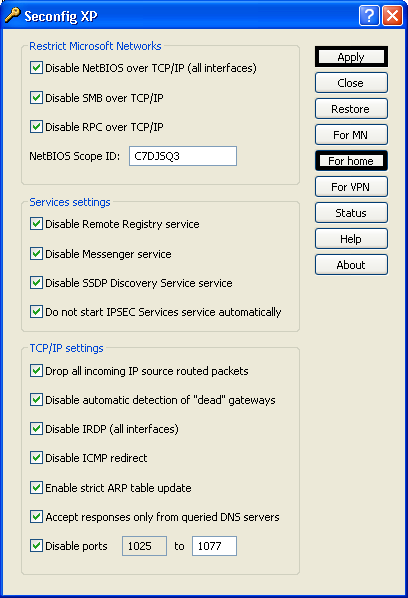Toggle Disable Messenger service checkbox

coord(36,254)
